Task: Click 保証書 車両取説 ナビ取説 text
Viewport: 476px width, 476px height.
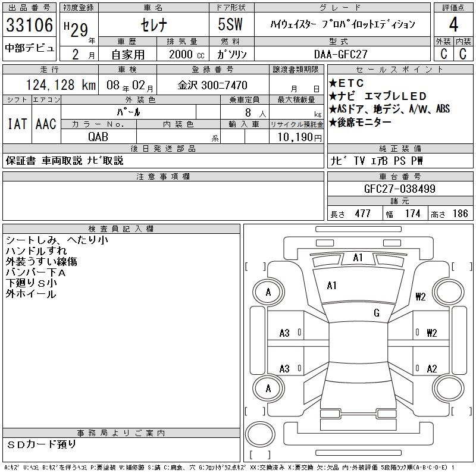Action: 64,161
